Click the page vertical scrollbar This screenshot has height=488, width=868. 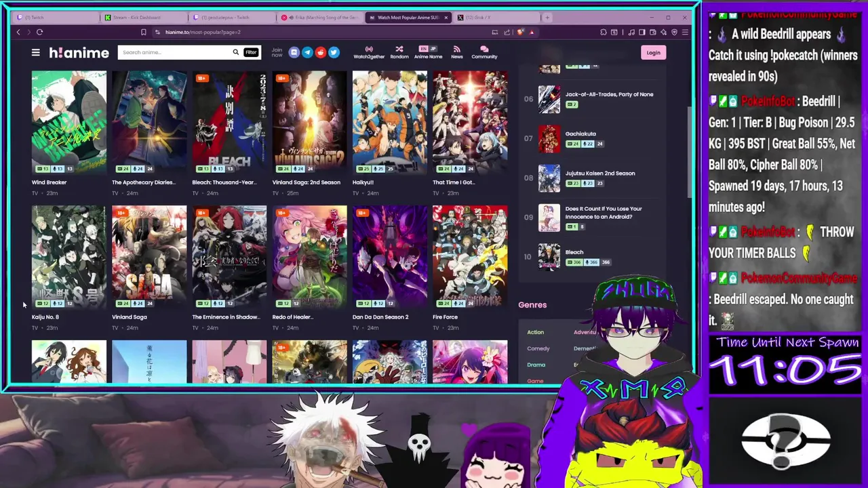[690, 152]
